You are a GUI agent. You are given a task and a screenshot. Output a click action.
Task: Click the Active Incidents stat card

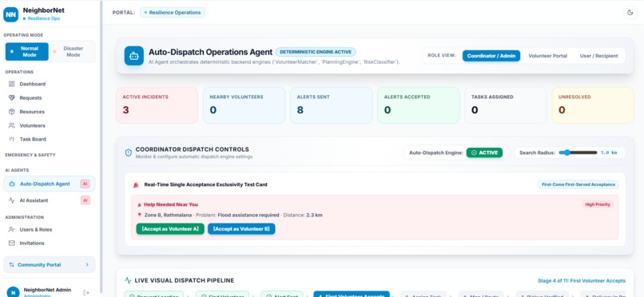tap(157, 105)
